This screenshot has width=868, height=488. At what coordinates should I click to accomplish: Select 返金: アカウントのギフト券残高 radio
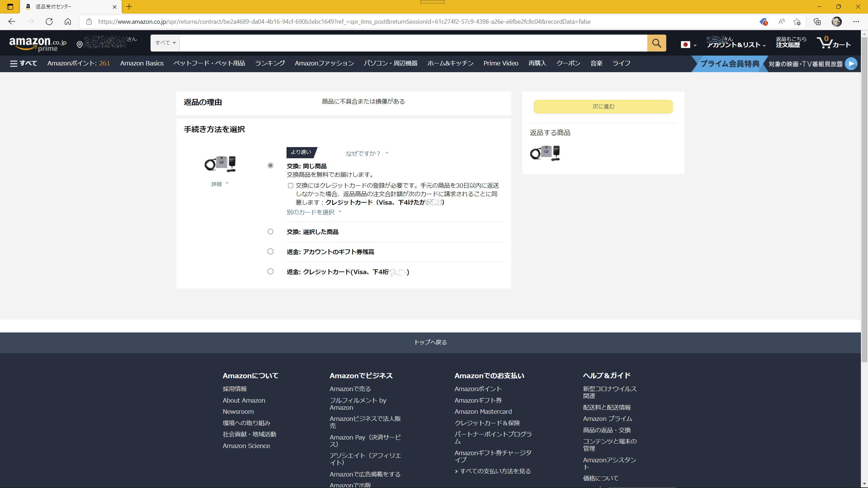point(270,251)
